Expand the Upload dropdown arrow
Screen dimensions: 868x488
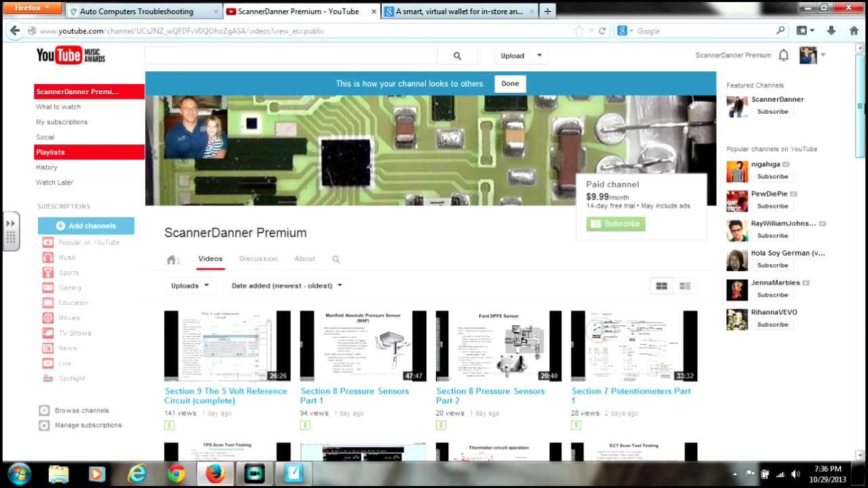tap(539, 56)
